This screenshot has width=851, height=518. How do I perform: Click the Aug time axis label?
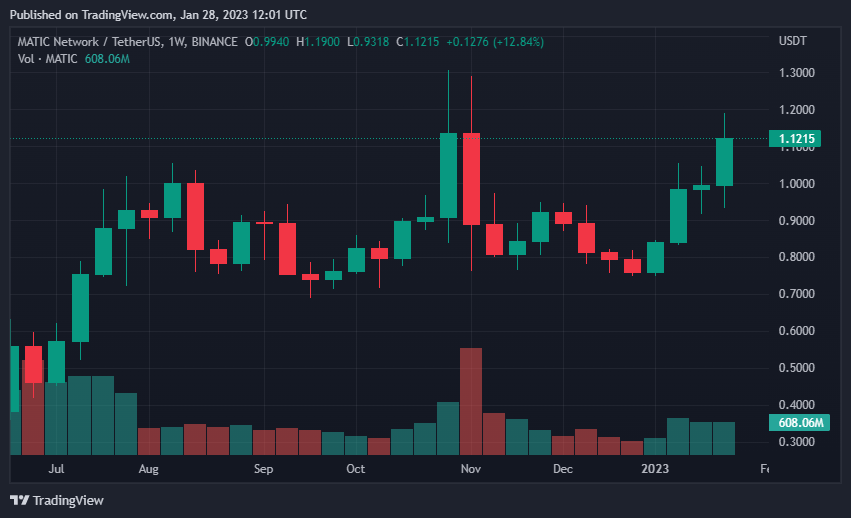148,469
